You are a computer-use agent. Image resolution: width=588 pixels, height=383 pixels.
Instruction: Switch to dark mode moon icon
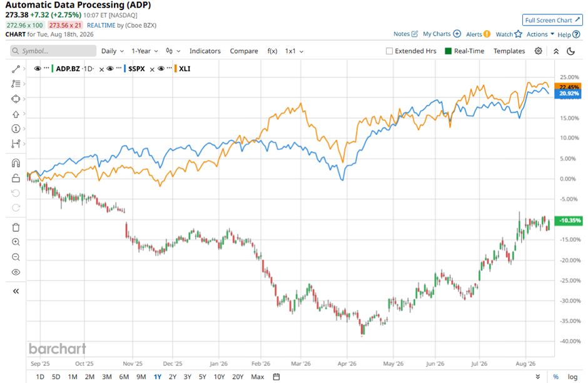(570, 51)
